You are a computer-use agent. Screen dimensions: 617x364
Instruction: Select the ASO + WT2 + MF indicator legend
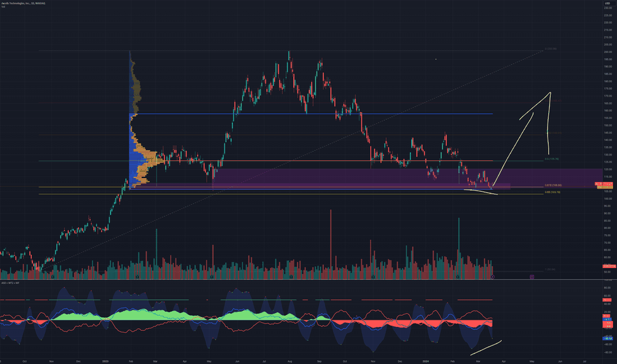(10, 283)
